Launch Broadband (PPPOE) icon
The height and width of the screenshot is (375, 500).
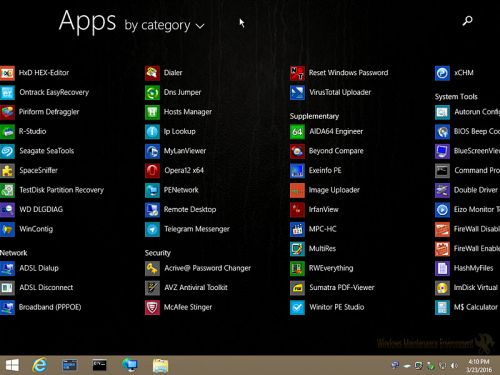tap(7, 307)
